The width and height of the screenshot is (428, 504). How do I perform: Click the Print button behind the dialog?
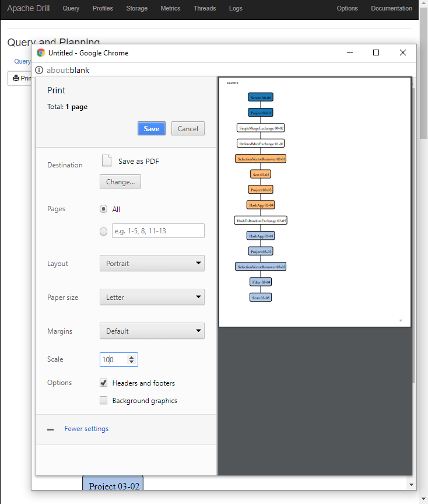pos(19,78)
